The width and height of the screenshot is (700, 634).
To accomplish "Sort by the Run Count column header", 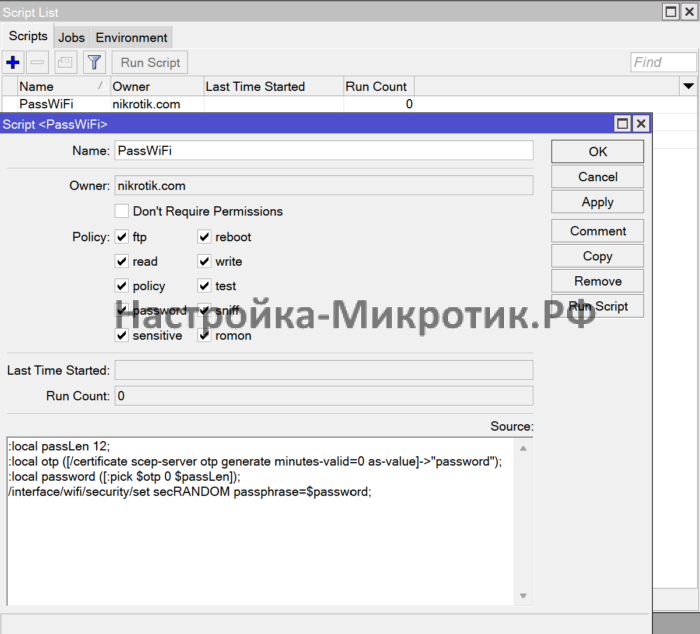I will coord(379,86).
